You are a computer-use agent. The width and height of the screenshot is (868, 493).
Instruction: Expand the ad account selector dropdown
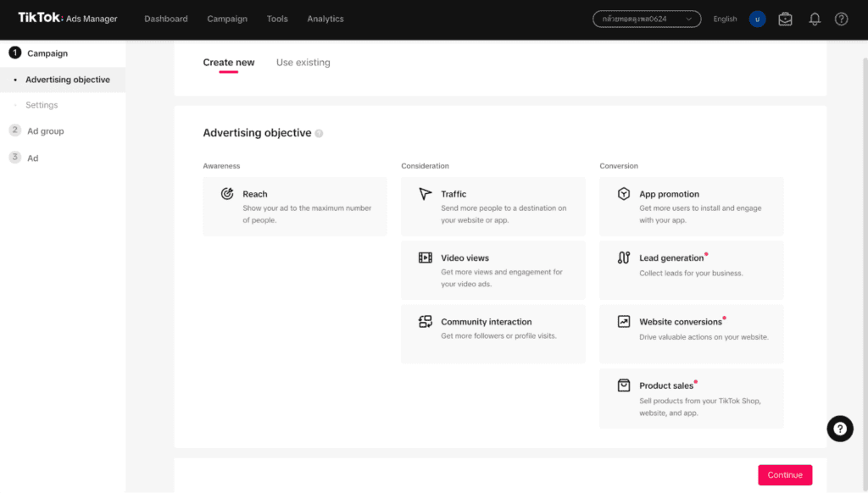(x=647, y=19)
